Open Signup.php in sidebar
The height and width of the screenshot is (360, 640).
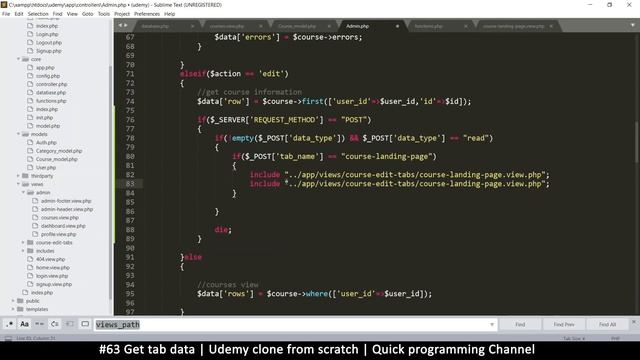[49, 51]
